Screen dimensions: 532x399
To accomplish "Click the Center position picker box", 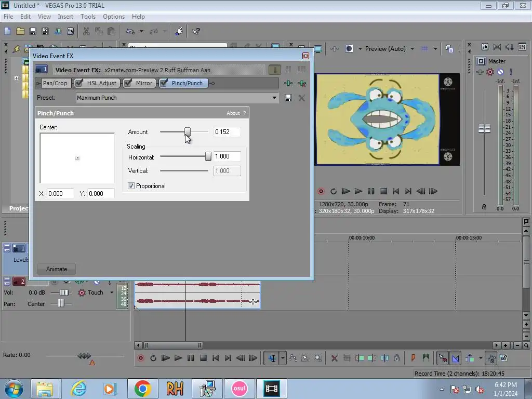I will tap(77, 158).
